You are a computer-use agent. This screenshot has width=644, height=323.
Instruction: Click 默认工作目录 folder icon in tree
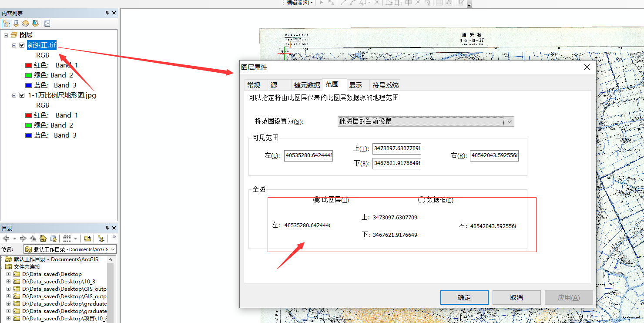coord(8,259)
